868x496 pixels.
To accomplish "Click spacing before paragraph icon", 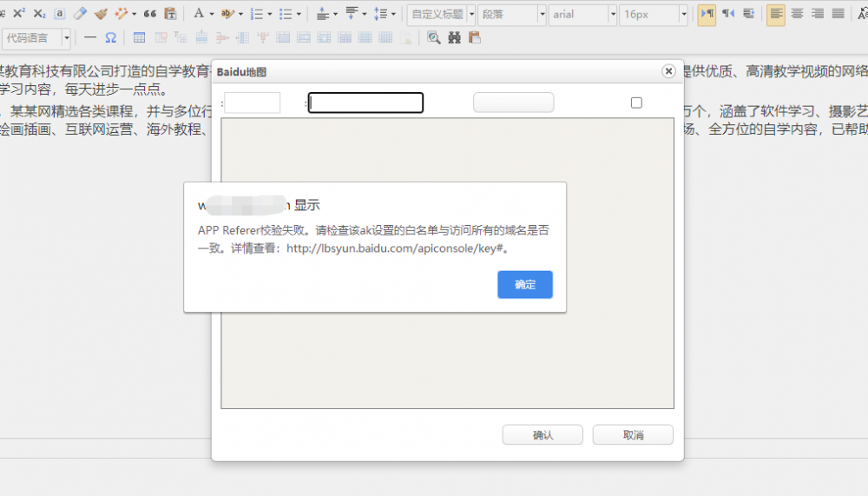I will pyautogui.click(x=323, y=13).
